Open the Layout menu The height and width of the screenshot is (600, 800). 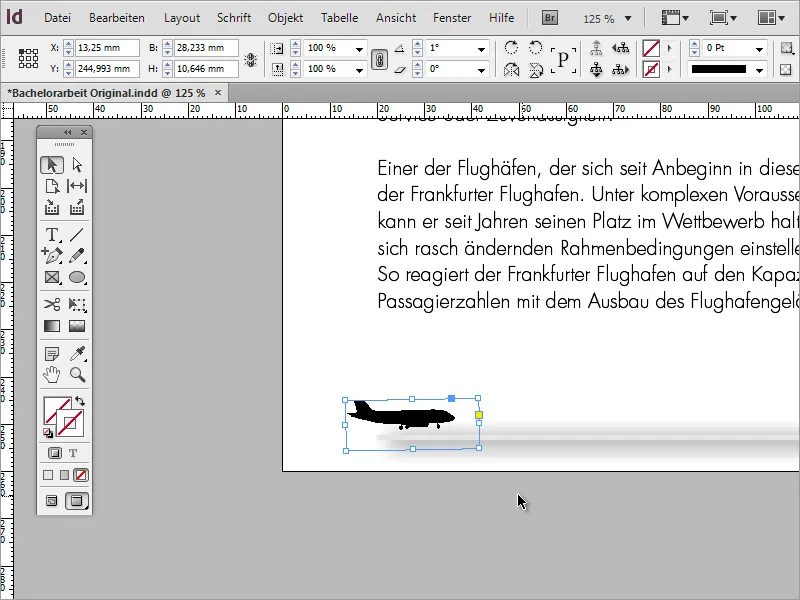182,18
